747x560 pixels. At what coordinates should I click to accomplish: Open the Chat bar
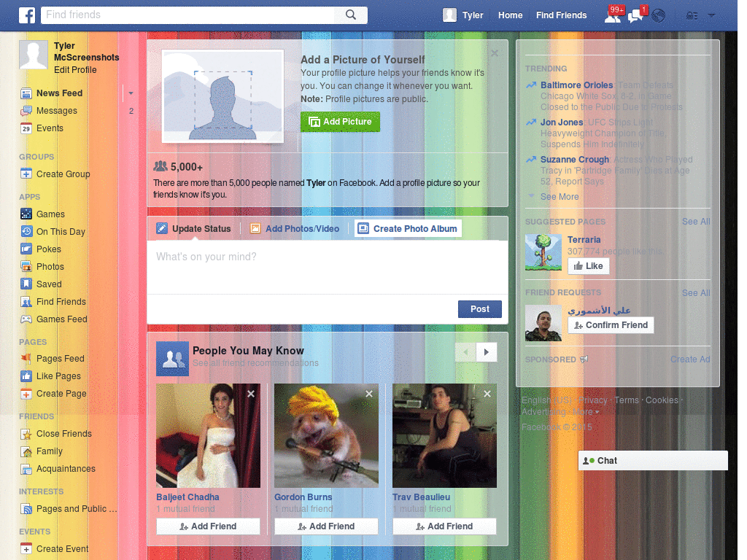tap(653, 461)
